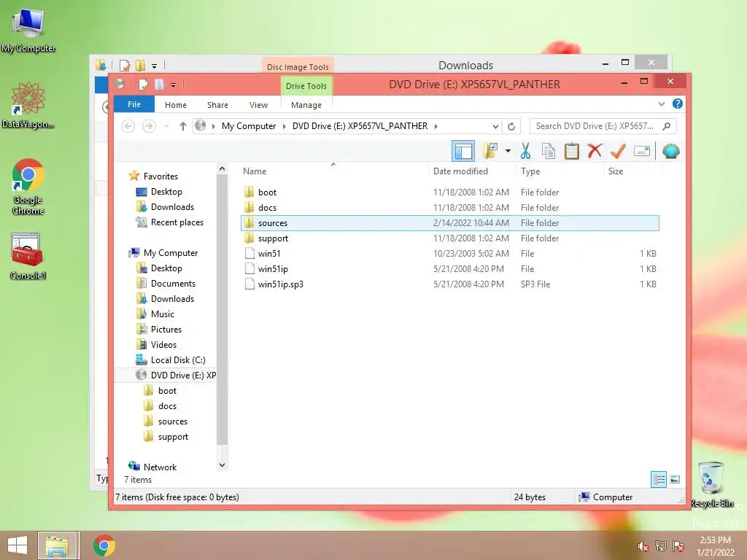Click the Drive Tools contextual tab header

306,86
